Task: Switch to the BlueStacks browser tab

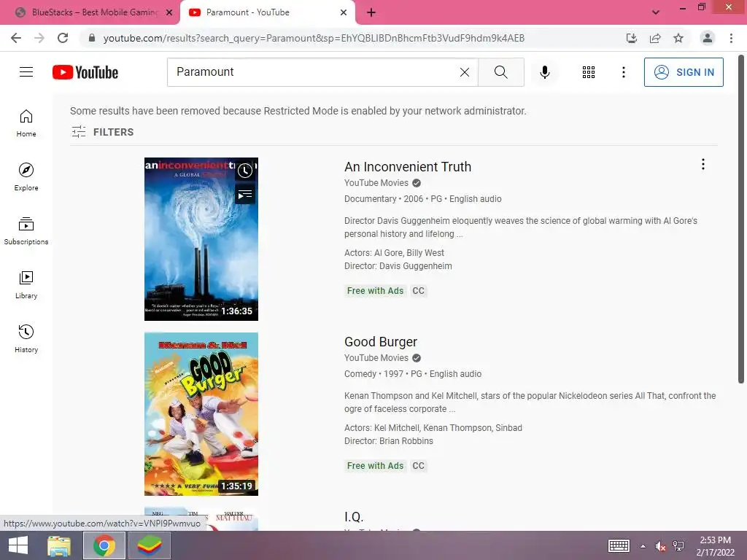Action: pyautogui.click(x=94, y=12)
